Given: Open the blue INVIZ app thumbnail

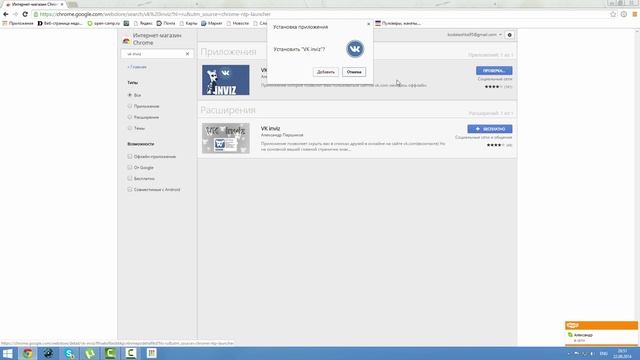Looking at the screenshot, I should coord(226,80).
